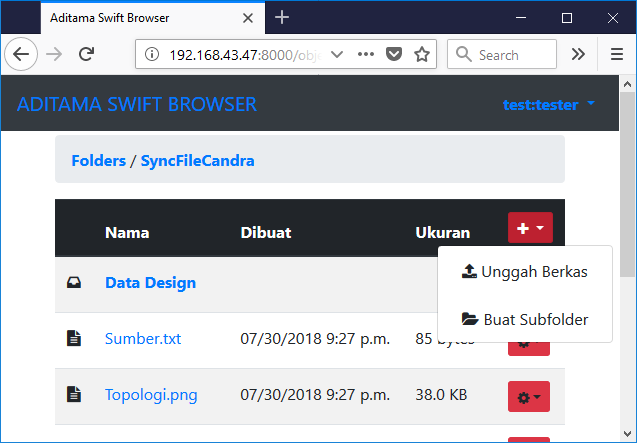
Task: Maximize the browser window
Action: (567, 18)
